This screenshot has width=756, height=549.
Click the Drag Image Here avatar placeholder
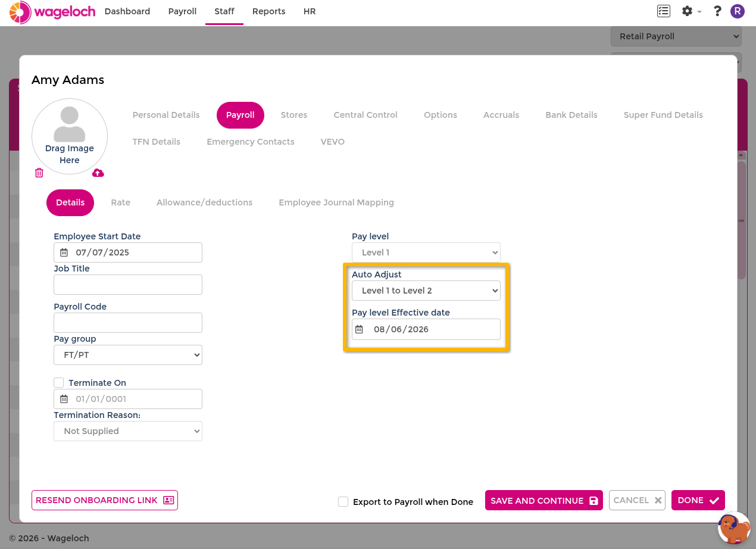click(x=70, y=136)
